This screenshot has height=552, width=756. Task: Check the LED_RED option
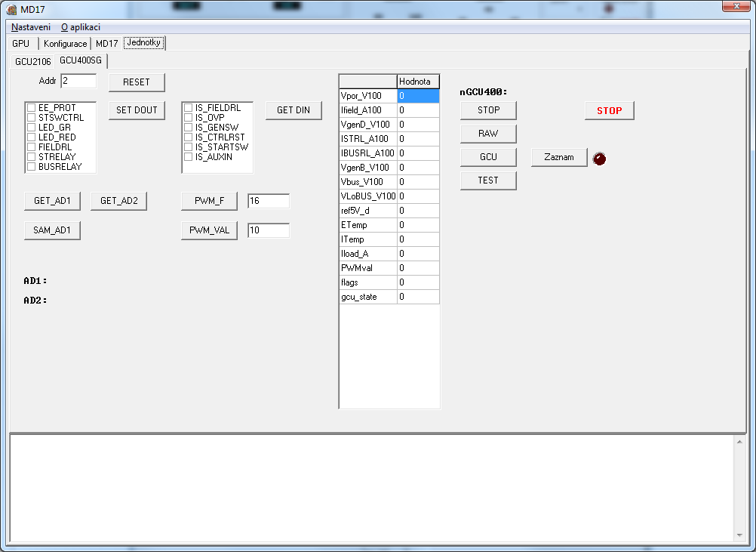pos(32,137)
